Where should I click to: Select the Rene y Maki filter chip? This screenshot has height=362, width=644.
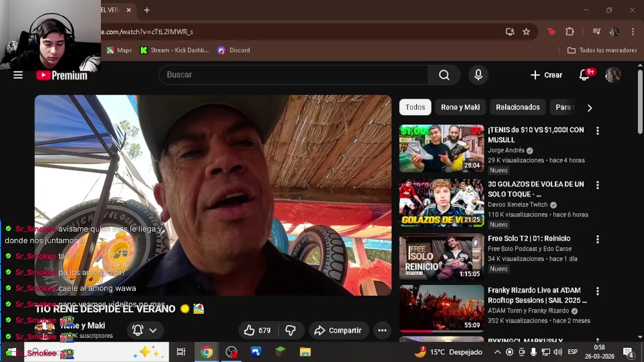click(x=460, y=107)
